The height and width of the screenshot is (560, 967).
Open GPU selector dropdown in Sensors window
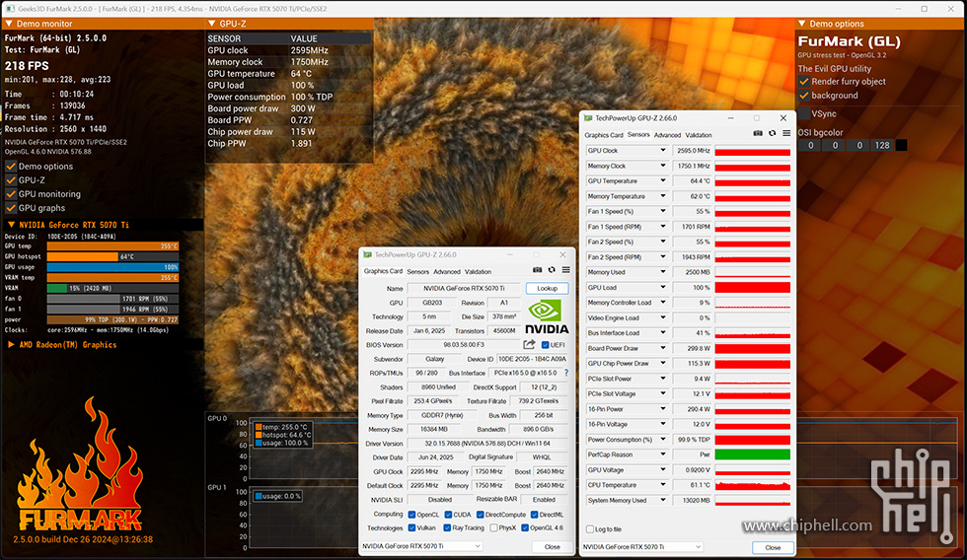point(642,546)
